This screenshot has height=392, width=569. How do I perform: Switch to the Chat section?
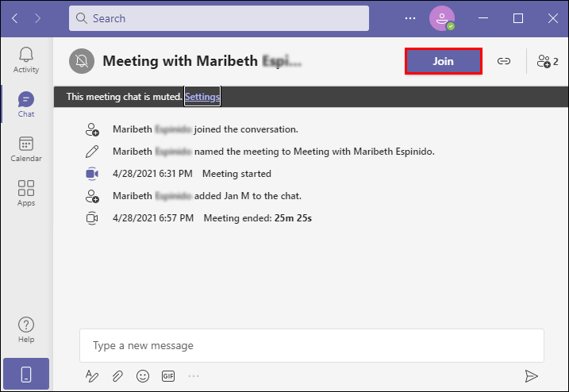[26, 104]
